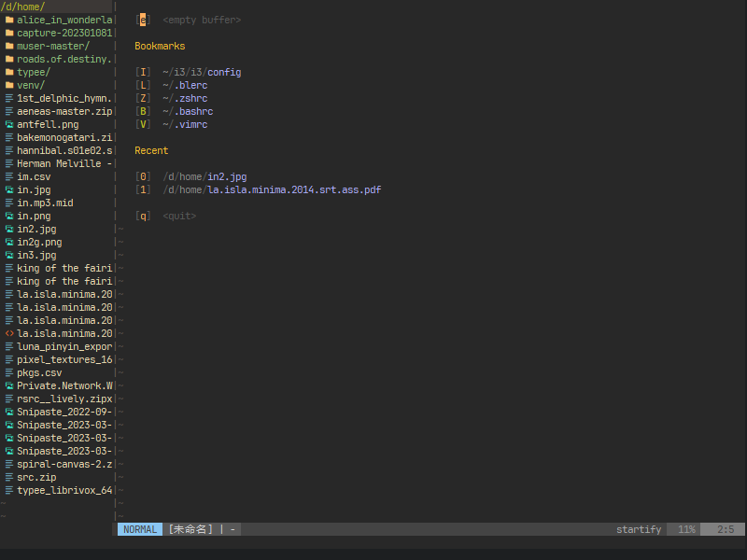Click the image icon beside in2g.png
Image resolution: width=747 pixels, height=560 pixels.
[x=9, y=242]
